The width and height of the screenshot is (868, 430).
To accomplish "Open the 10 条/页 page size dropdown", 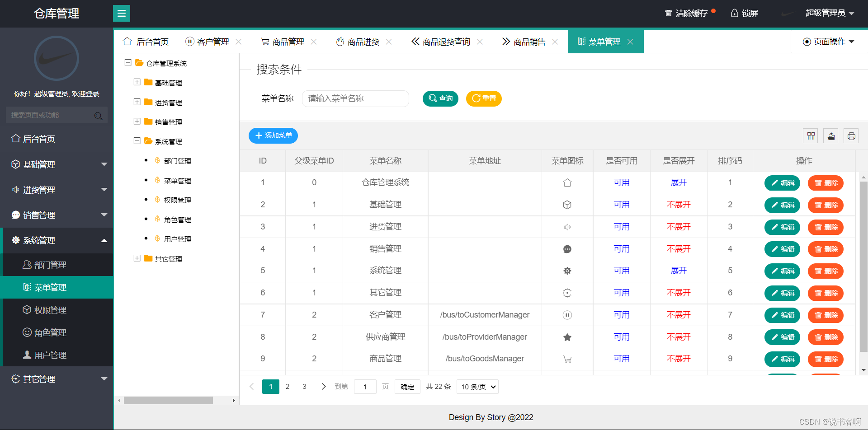I will (478, 387).
